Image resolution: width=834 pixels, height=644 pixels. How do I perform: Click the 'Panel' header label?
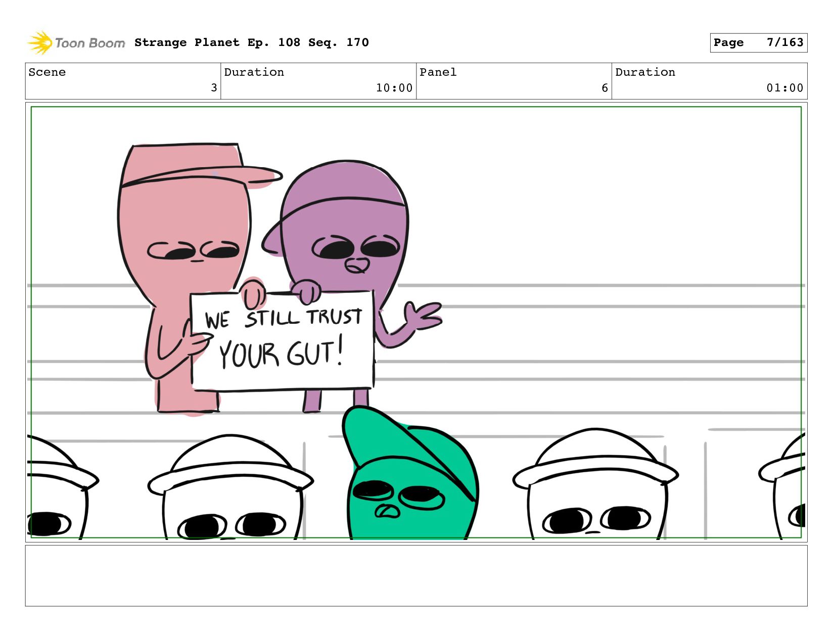[x=438, y=72]
